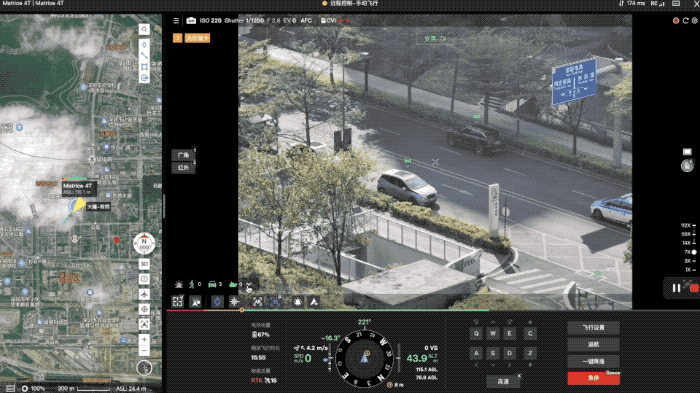
Task: Toggle the AFC focus mode
Action: coord(306,21)
